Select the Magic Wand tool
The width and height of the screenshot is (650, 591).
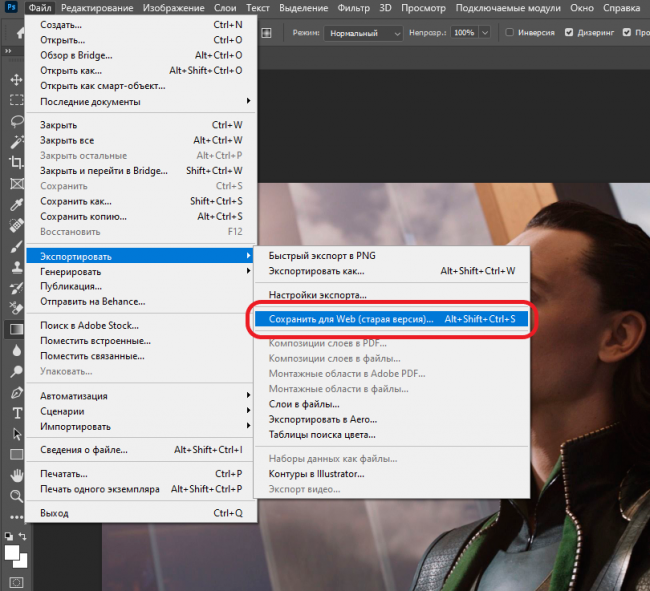coord(16,142)
